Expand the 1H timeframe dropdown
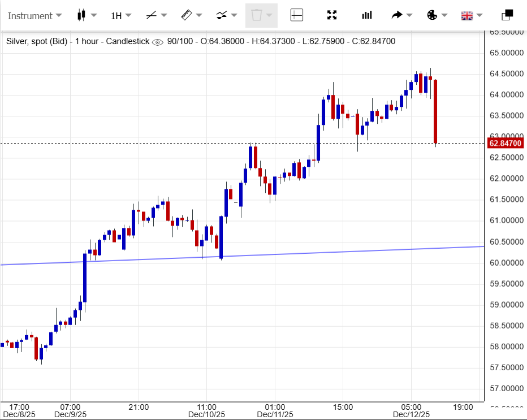This screenshot has width=527, height=420. pos(121,16)
